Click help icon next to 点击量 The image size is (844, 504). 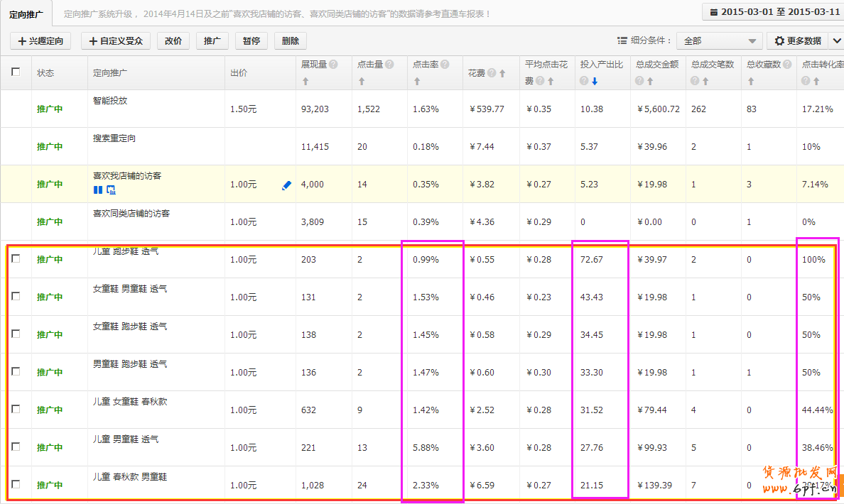point(389,65)
